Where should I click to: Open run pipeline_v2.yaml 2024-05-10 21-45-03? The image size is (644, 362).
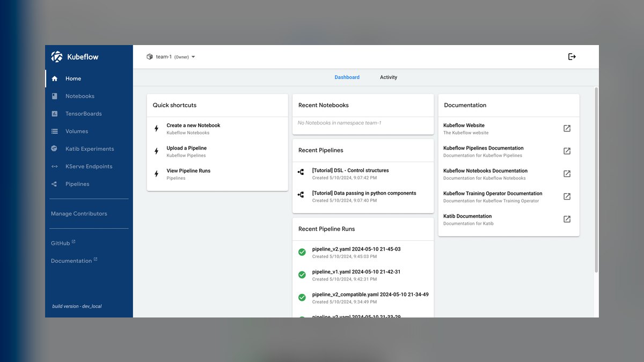click(363, 252)
